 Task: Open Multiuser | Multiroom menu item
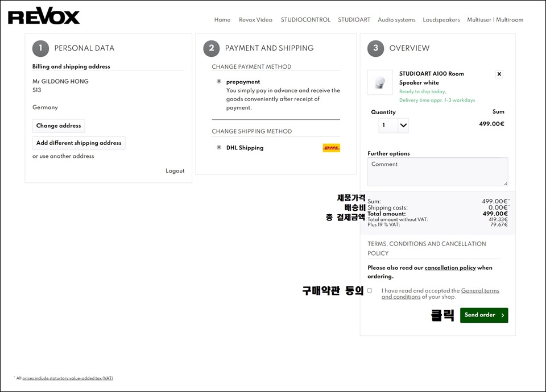(495, 20)
